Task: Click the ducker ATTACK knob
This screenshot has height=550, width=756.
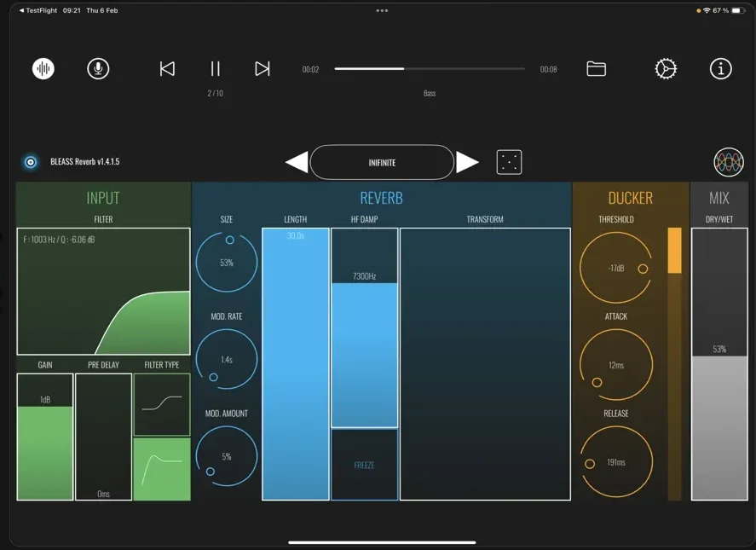Action: tap(616, 365)
